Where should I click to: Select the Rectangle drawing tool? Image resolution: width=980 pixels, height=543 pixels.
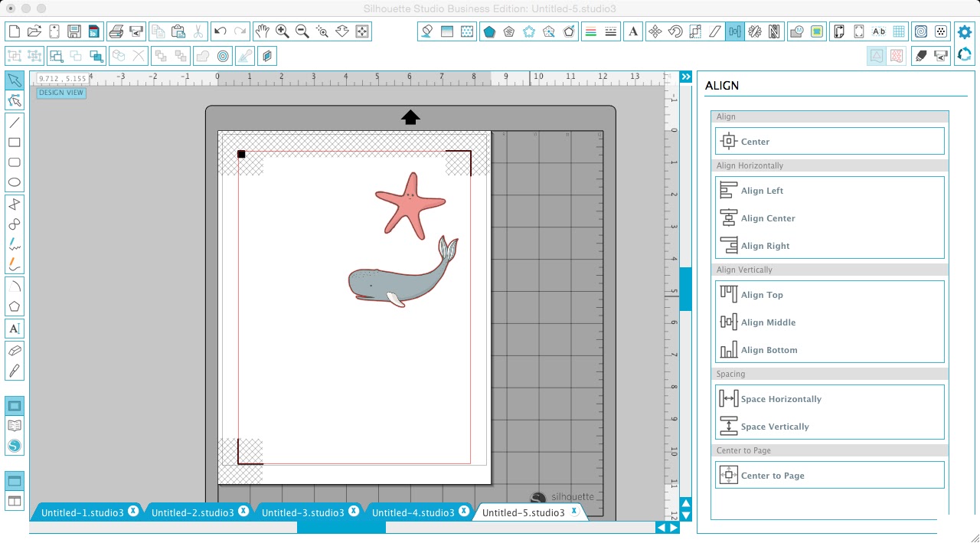[14, 142]
